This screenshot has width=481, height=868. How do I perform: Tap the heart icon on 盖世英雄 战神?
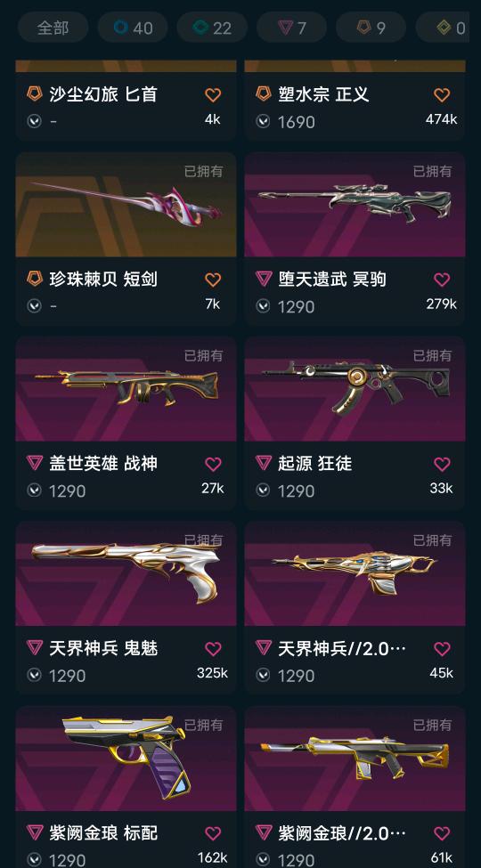(x=213, y=464)
